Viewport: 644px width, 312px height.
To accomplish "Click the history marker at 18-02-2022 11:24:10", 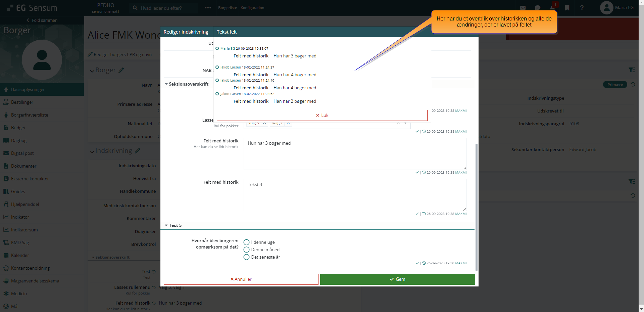I will coord(217,80).
